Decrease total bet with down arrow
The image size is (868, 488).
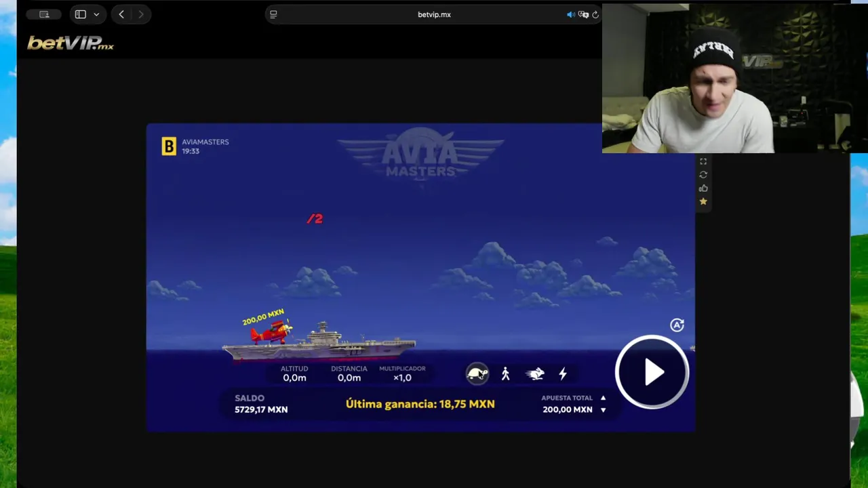[x=603, y=409]
